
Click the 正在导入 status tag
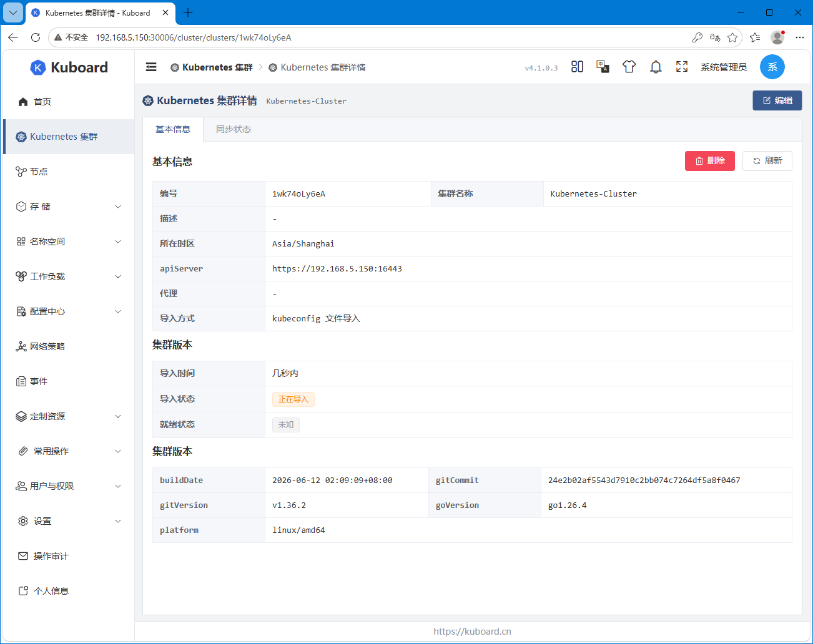click(293, 399)
